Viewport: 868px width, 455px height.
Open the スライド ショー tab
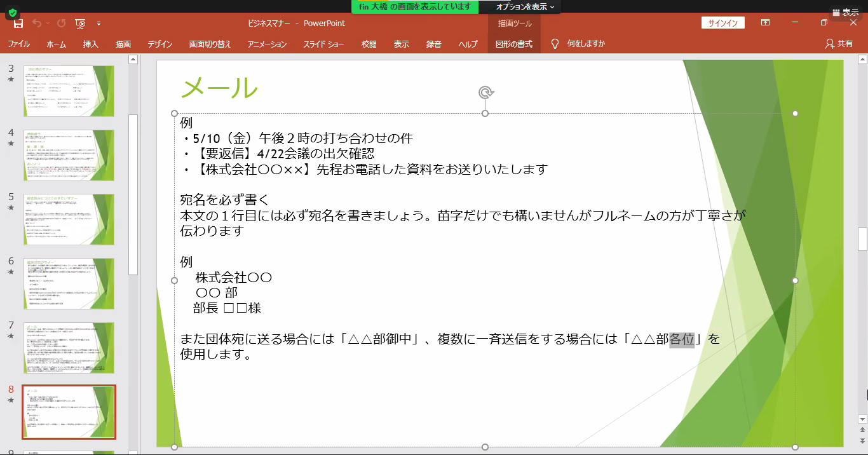tap(323, 44)
